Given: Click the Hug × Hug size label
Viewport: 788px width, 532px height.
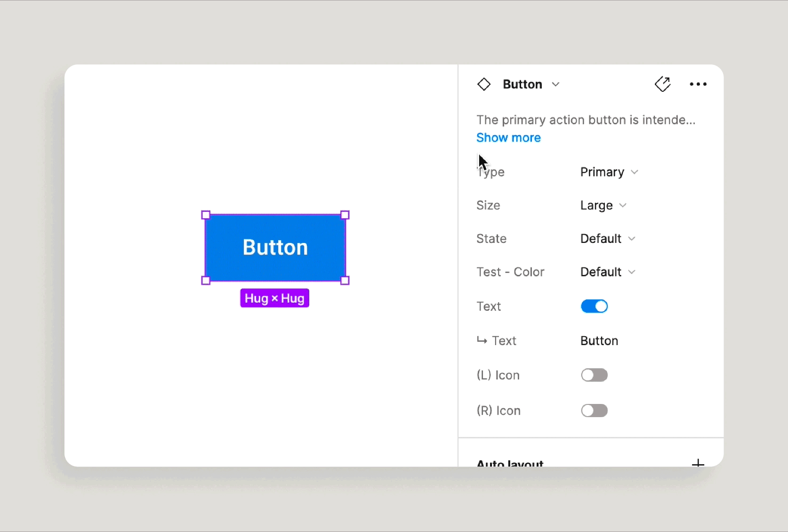Looking at the screenshot, I should click(275, 298).
